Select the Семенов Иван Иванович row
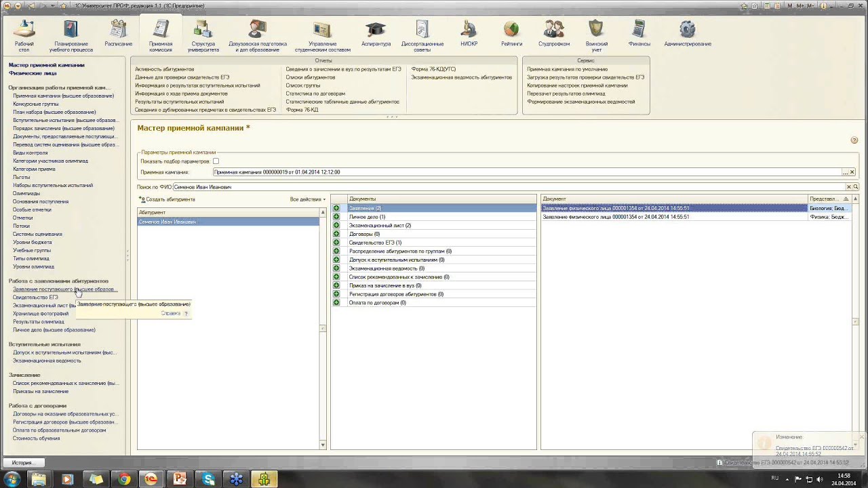The height and width of the screenshot is (488, 868). coord(229,222)
